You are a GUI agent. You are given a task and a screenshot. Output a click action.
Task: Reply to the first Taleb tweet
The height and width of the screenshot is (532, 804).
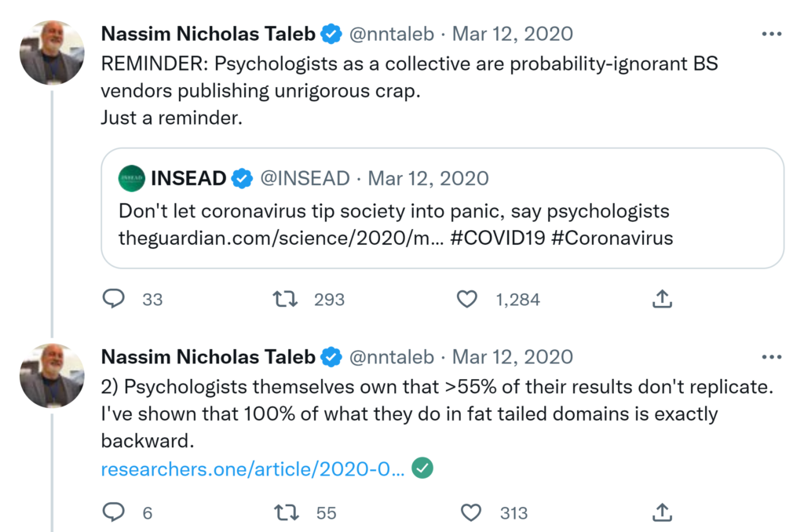(115, 298)
